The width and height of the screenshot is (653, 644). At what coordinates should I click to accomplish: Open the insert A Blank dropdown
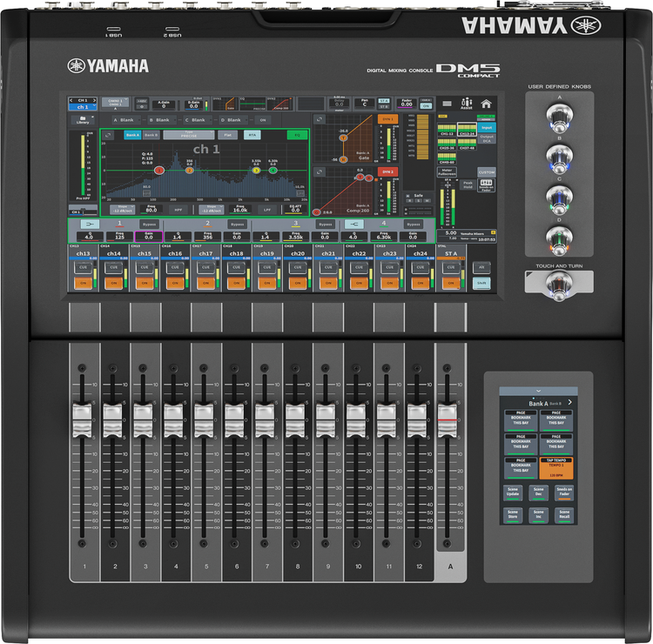tap(125, 120)
